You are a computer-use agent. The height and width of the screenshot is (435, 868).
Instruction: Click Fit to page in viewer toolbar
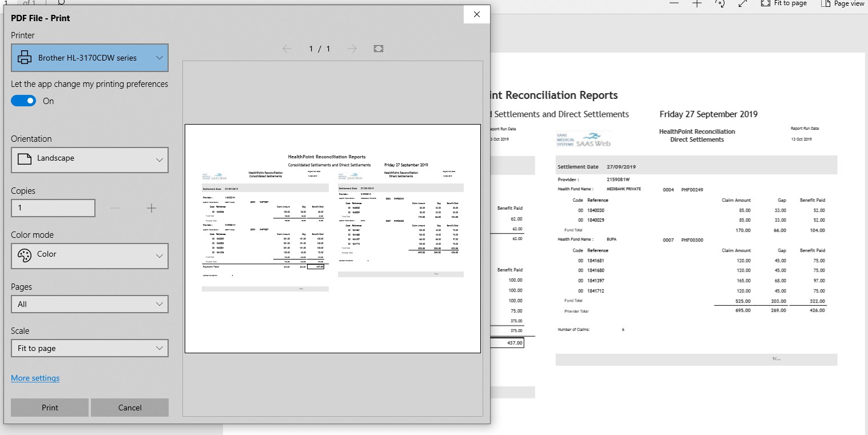784,3
